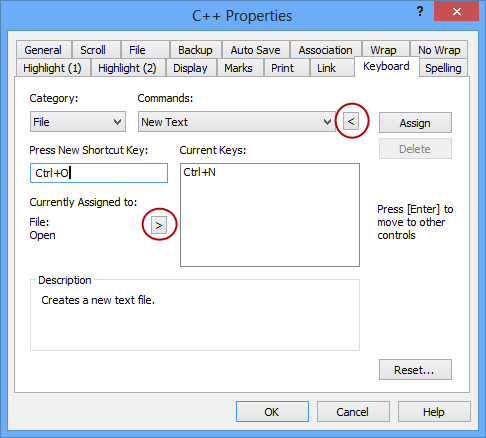Expand the Commands dropdown showing New Text
The image size is (486, 438).
237,122
